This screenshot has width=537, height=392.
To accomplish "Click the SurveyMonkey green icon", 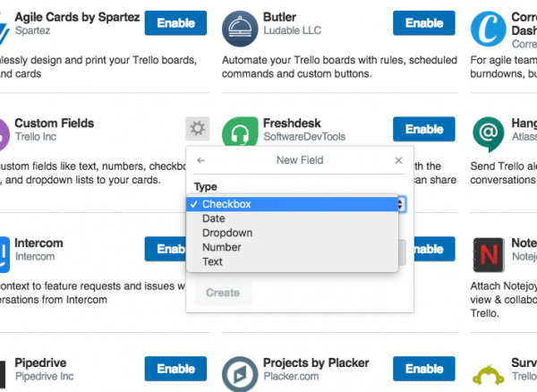I will (x=489, y=375).
